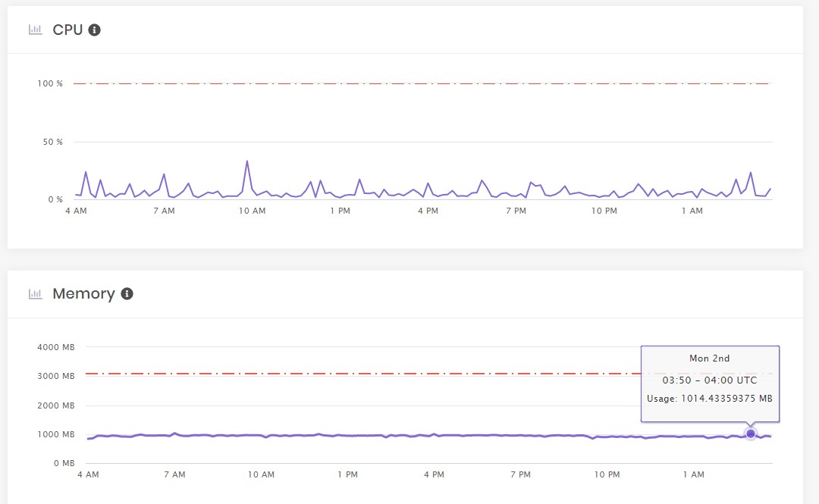Click the 1 PM tick on Memory chart

pos(347,474)
